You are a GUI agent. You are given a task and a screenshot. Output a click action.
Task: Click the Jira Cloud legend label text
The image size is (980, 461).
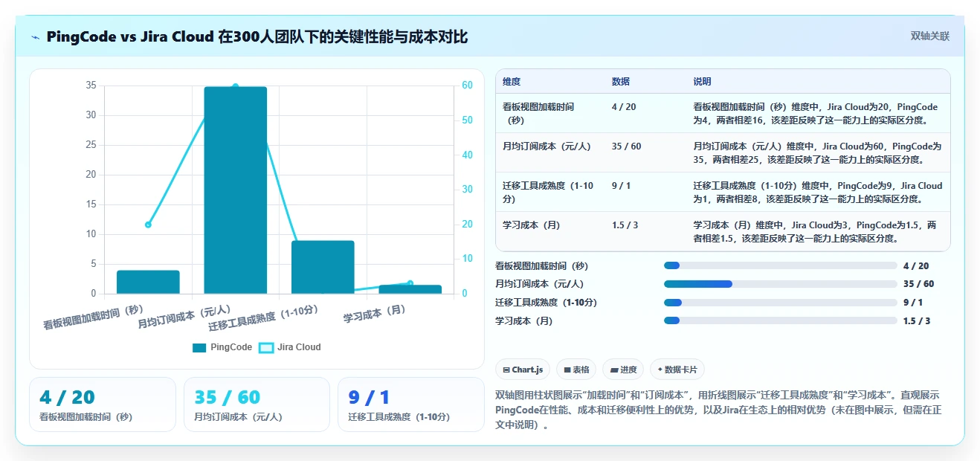(299, 347)
